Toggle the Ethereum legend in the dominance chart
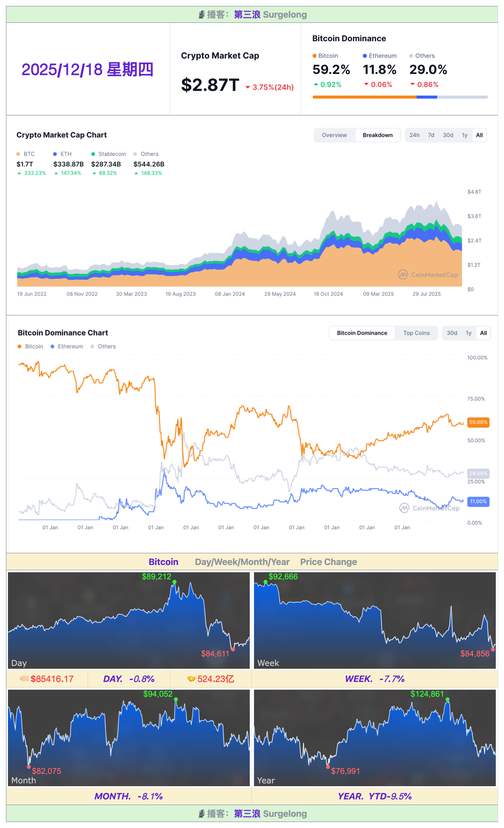This screenshot has height=828, width=504. pyautogui.click(x=66, y=347)
